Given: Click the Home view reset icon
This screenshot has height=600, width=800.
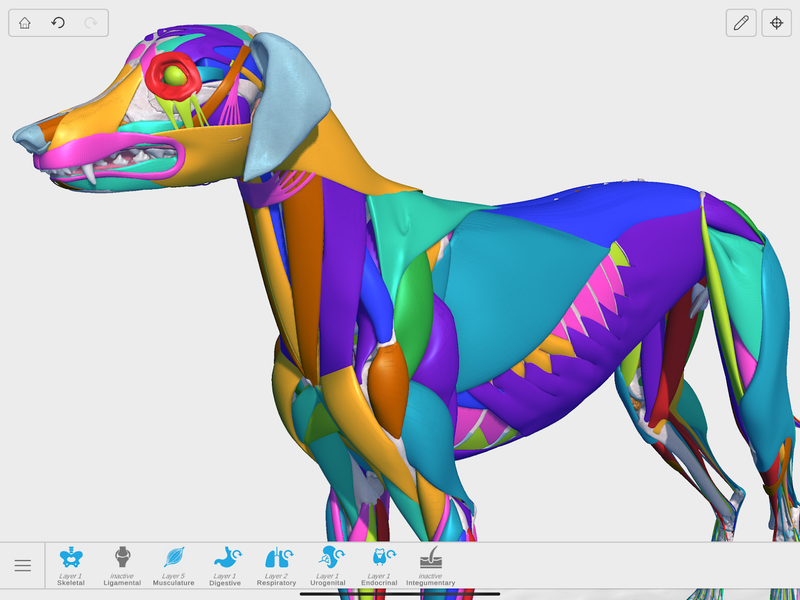Looking at the screenshot, I should 25,23.
